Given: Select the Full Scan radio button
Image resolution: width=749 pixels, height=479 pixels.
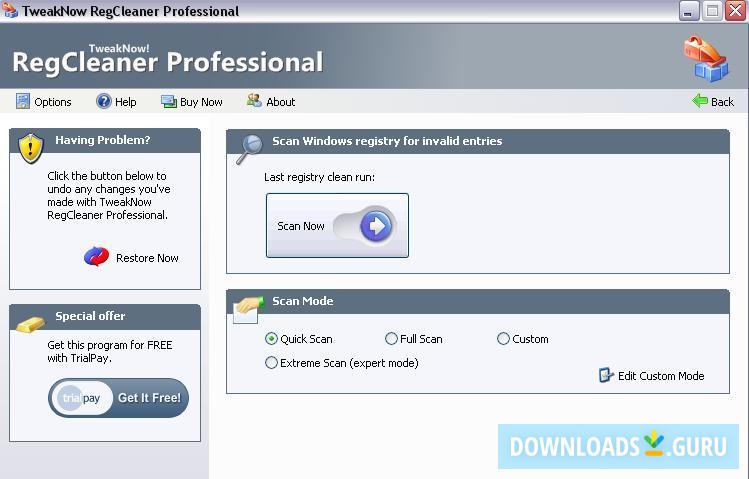Looking at the screenshot, I should tap(391, 339).
